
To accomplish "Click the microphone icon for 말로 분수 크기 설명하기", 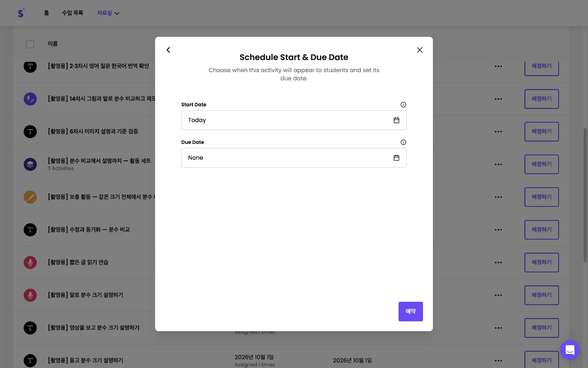I will [x=30, y=296].
